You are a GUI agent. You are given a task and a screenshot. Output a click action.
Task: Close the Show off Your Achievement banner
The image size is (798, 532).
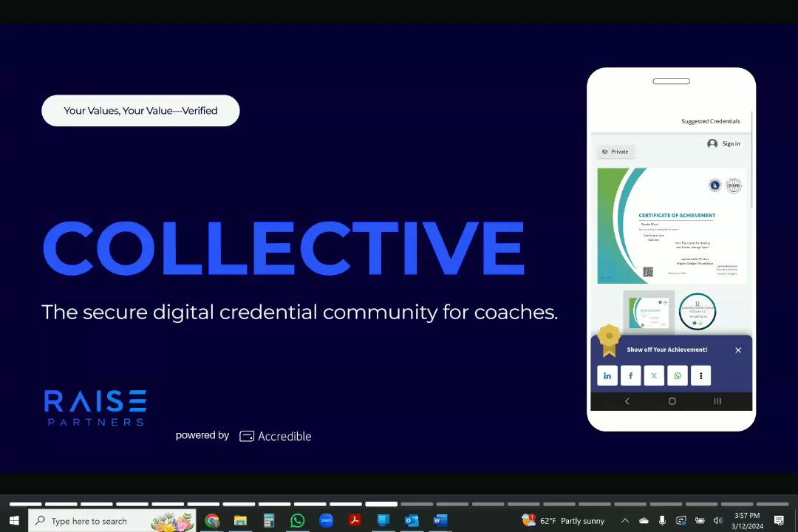[738, 350]
